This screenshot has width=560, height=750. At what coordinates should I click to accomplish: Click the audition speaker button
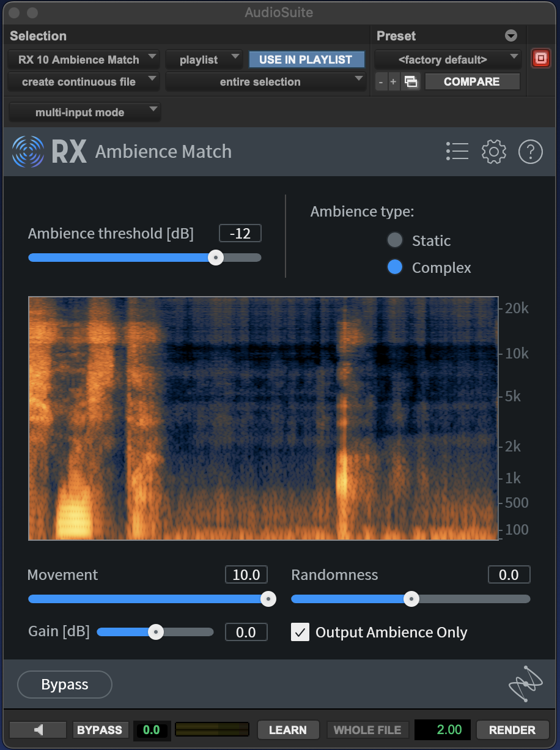click(x=38, y=729)
